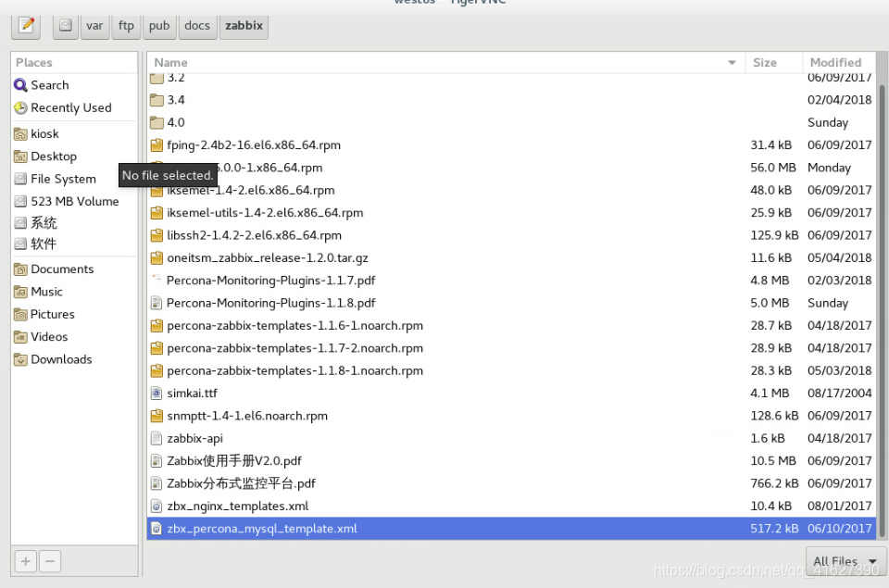889x588 pixels.
Task: Select libssh2-1.4.2-2.el6.x86_64.rpm package icon
Action: 157,235
